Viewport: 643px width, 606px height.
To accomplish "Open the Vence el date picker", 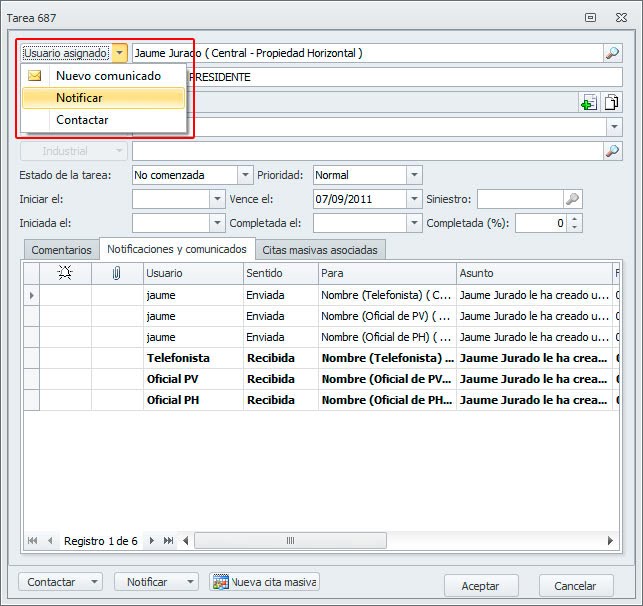I will [414, 199].
